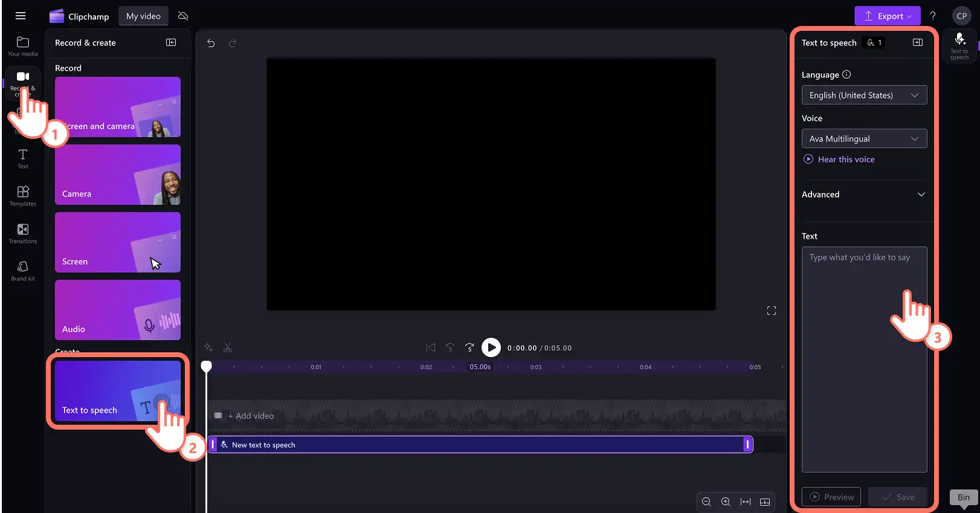
Task: Rewind five seconds
Action: [450, 347]
